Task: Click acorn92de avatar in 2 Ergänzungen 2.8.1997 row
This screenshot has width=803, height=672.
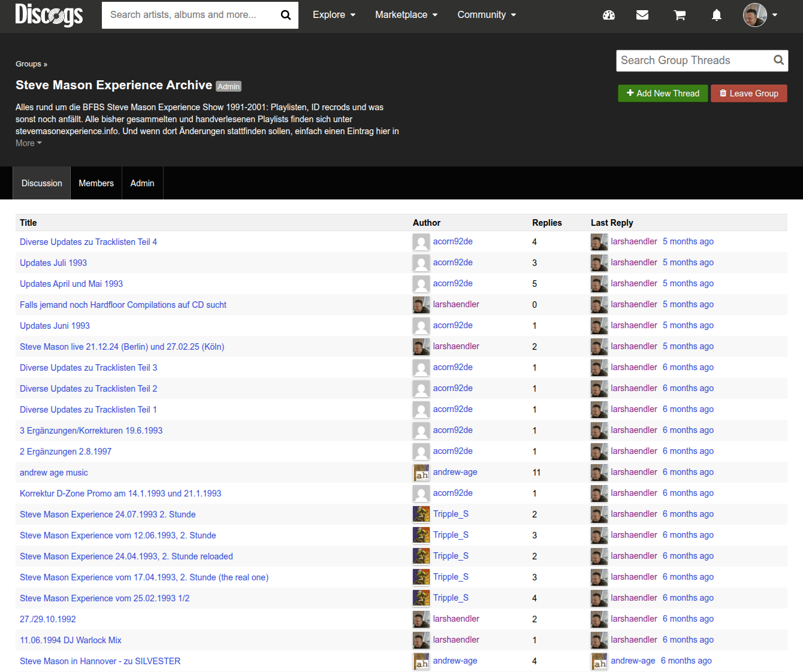Action: [x=421, y=452]
